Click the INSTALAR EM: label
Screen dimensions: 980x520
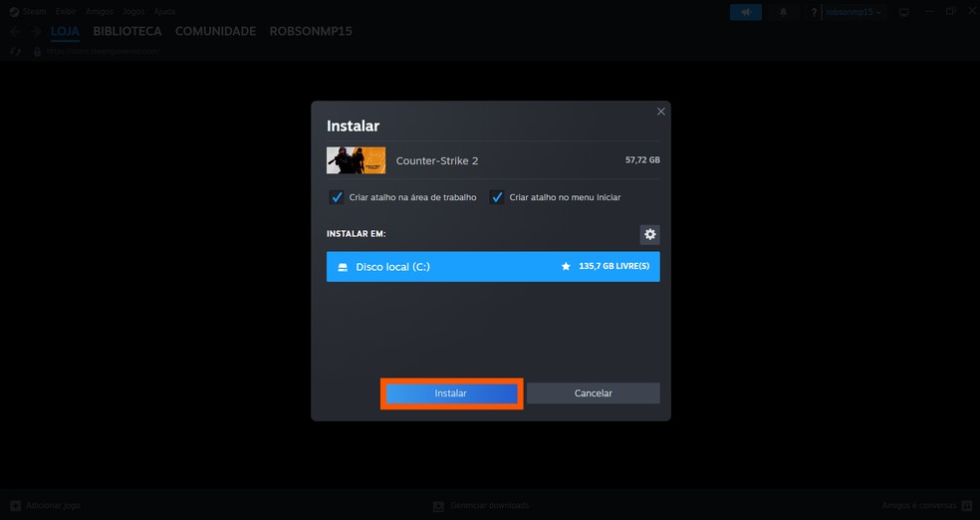[357, 234]
